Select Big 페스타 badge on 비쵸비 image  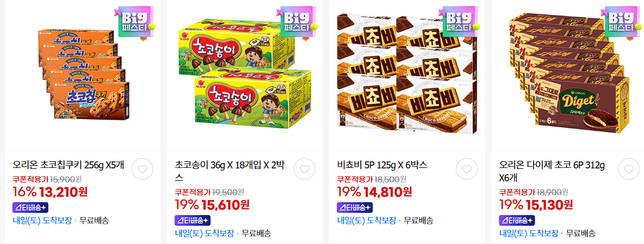coord(459,23)
